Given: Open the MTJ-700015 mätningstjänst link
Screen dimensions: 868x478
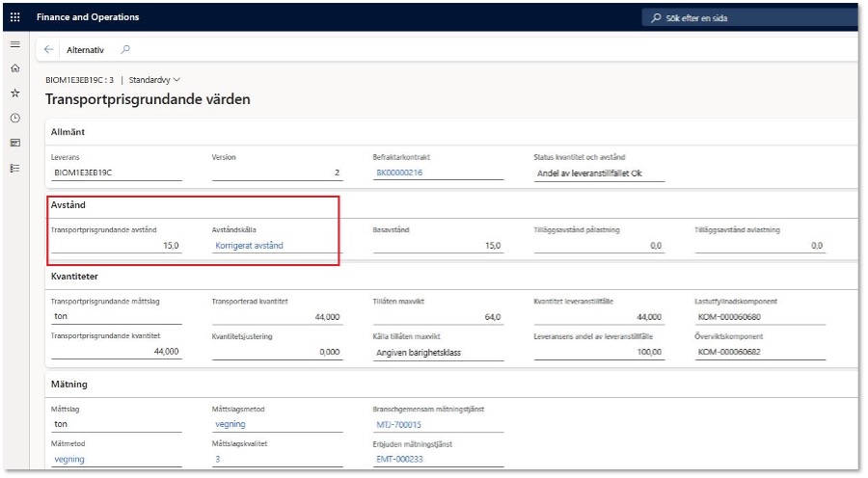Looking at the screenshot, I should click(x=398, y=424).
